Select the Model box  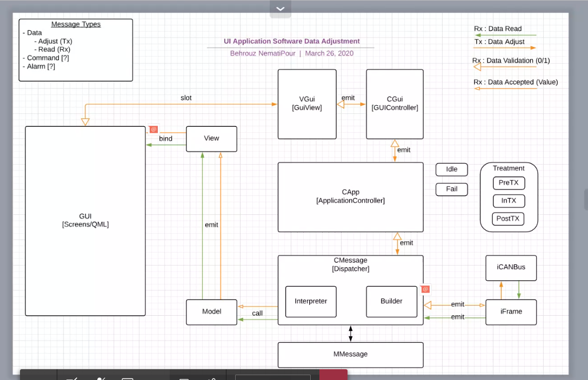211,312
